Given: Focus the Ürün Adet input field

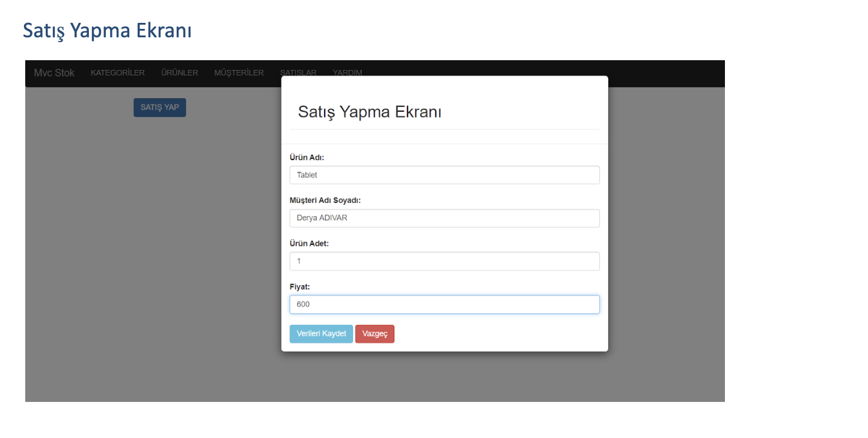Looking at the screenshot, I should pos(444,261).
